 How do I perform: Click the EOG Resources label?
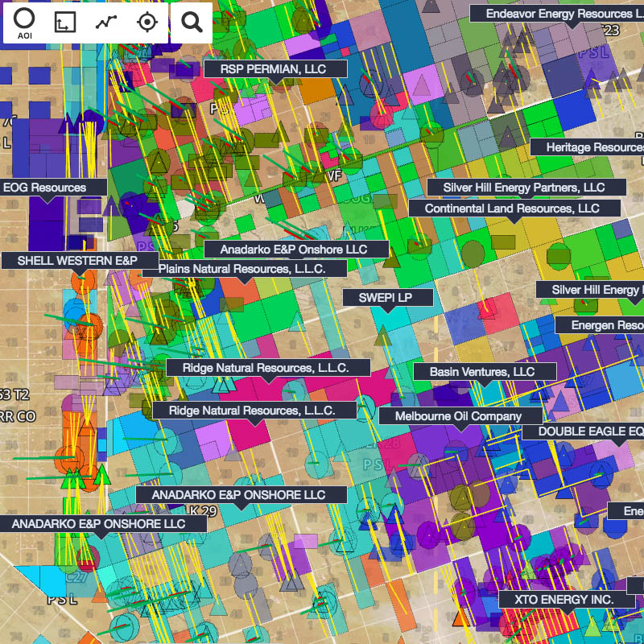(x=45, y=188)
